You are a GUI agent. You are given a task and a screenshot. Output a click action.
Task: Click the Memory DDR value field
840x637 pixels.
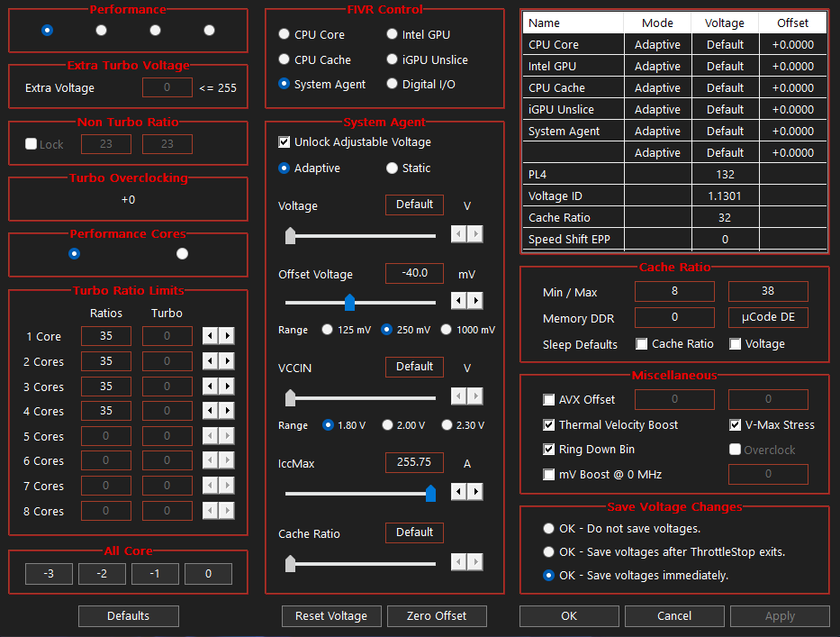point(674,317)
